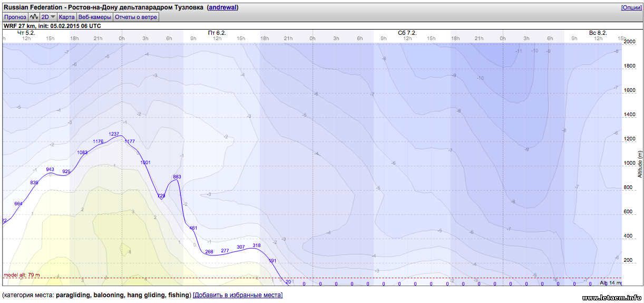Click the 191 altitude value
644x303 pixels.
272,261
